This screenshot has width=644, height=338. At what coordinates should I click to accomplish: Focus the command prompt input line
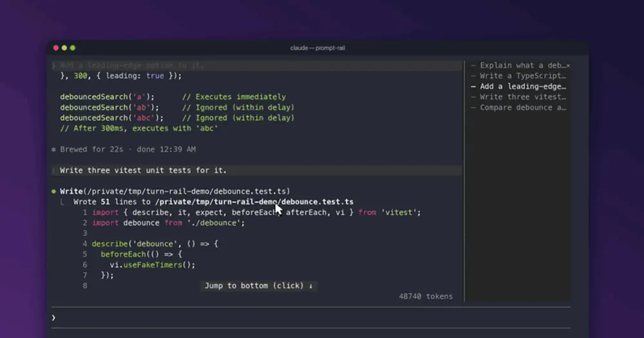tap(311, 317)
